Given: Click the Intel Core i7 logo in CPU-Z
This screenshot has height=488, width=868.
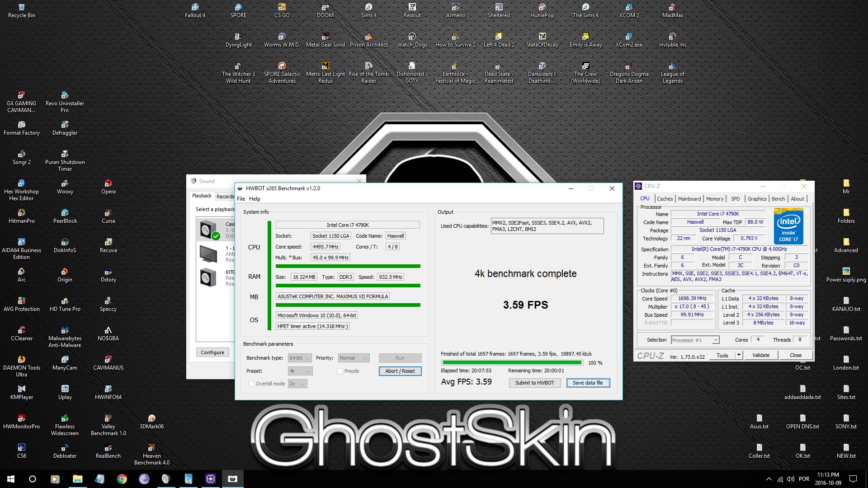Looking at the screenshot, I should coord(788,226).
